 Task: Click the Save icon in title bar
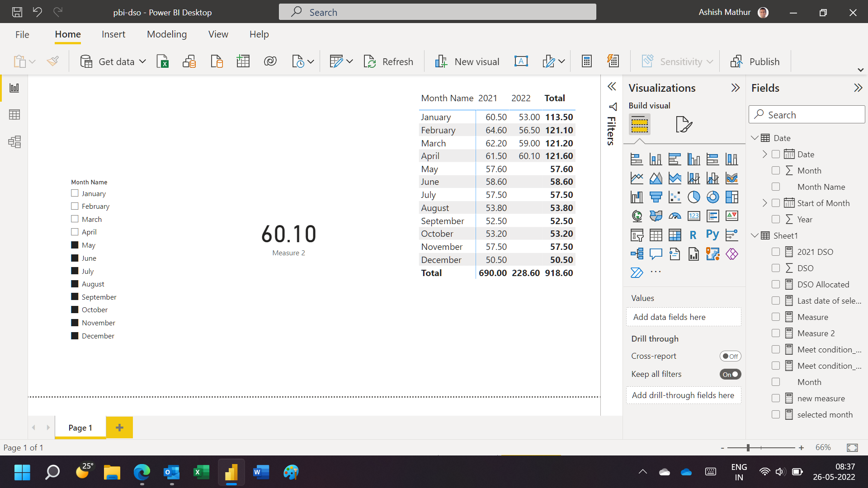point(17,12)
